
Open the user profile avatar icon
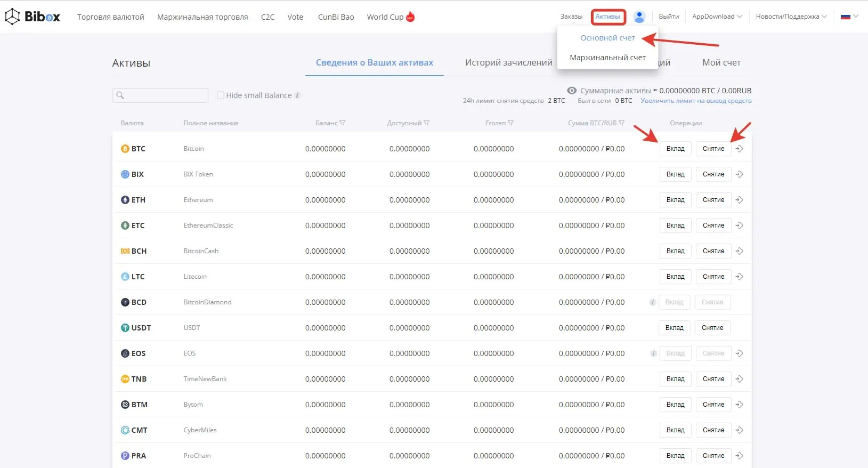pyautogui.click(x=639, y=17)
